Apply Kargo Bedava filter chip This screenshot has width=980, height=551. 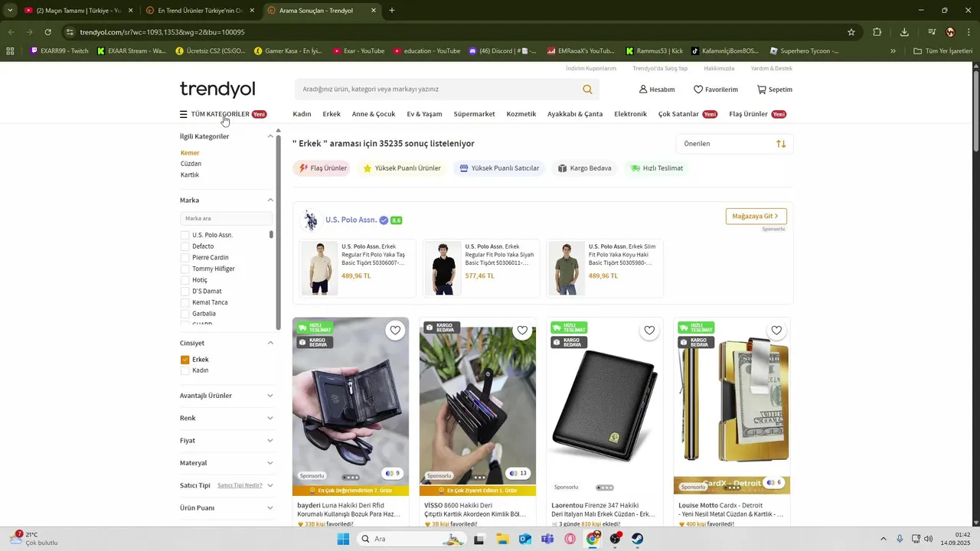(x=584, y=168)
